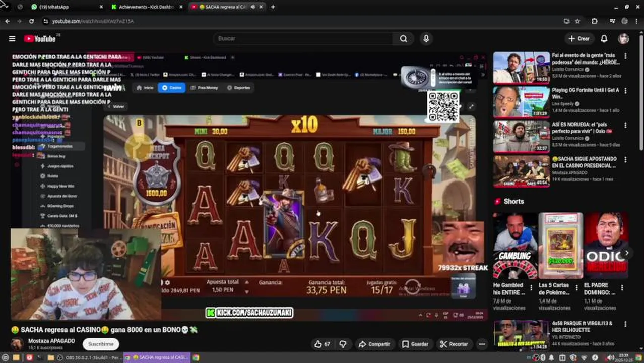The width and height of the screenshot is (644, 363).
Task: Open a new browser tab
Action: [273, 7]
